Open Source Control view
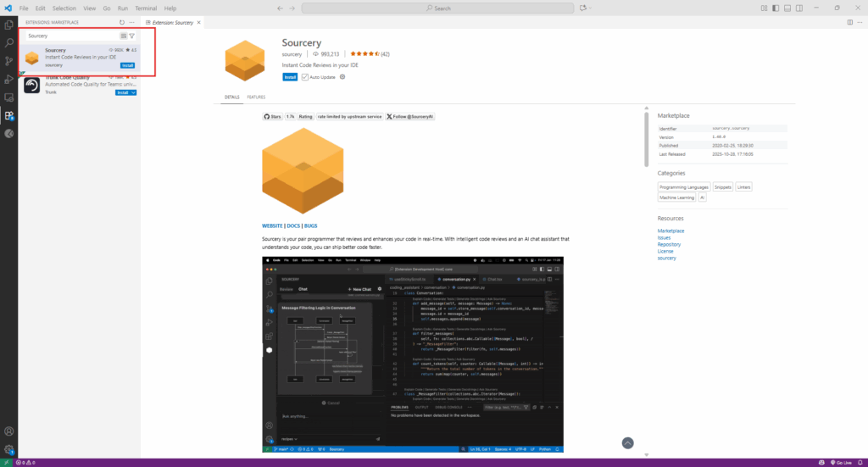 pos(9,61)
